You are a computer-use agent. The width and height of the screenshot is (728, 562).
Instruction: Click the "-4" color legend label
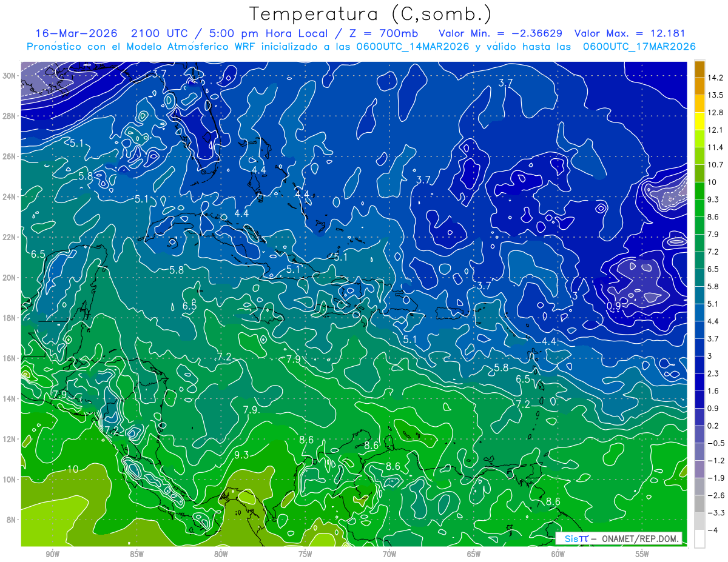712,530
